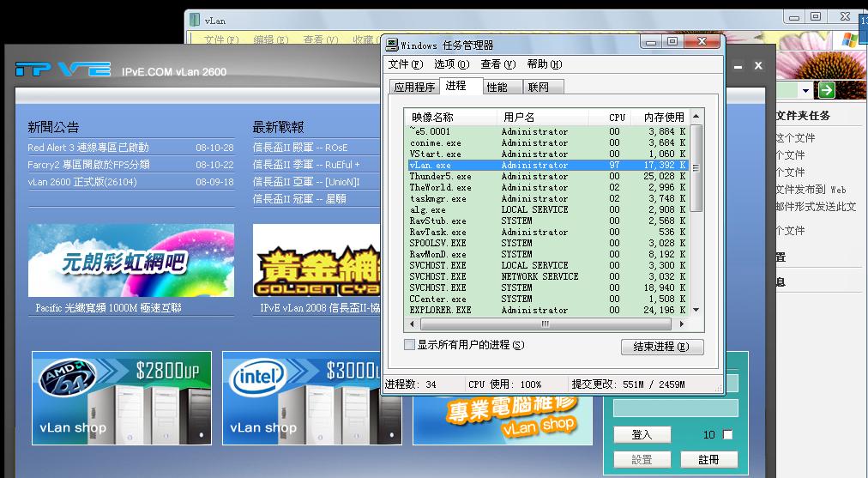Viewport: 868px width, 478px height.
Task: Select the RavTask.exe process row
Action: (547, 232)
